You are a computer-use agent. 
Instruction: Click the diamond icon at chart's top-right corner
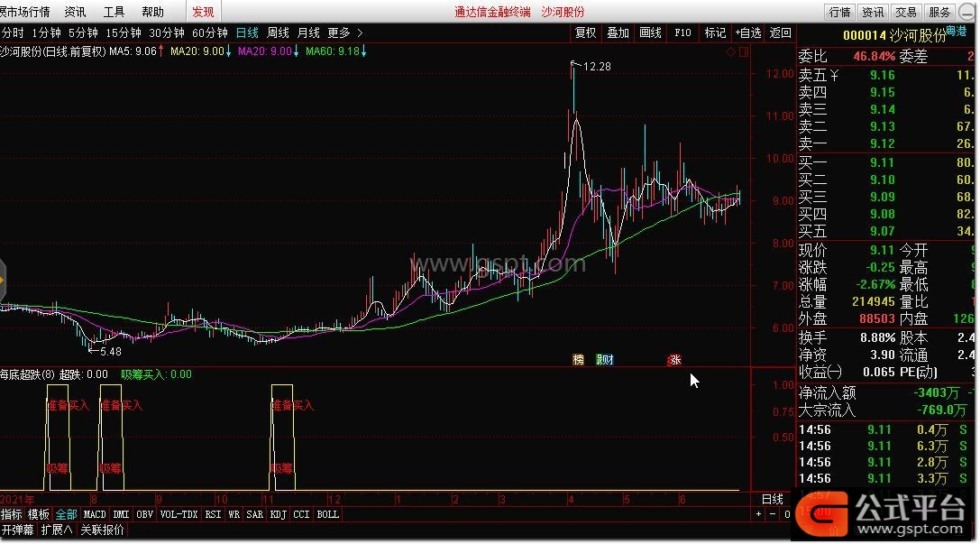(x=730, y=52)
